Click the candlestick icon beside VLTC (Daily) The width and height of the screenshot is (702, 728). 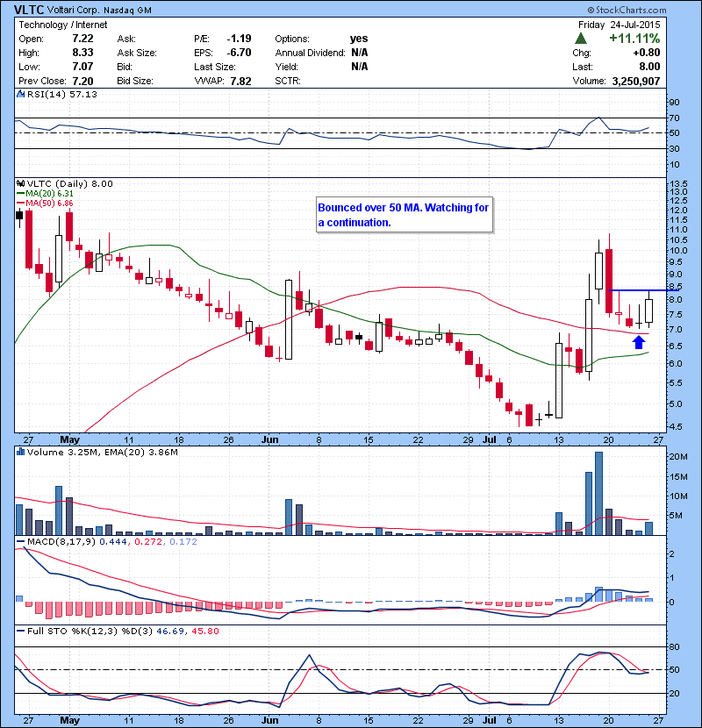[20, 183]
